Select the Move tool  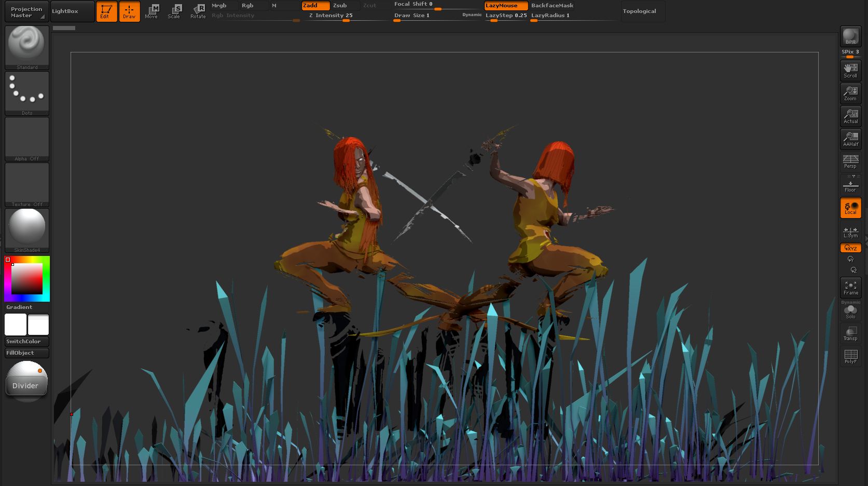click(151, 11)
